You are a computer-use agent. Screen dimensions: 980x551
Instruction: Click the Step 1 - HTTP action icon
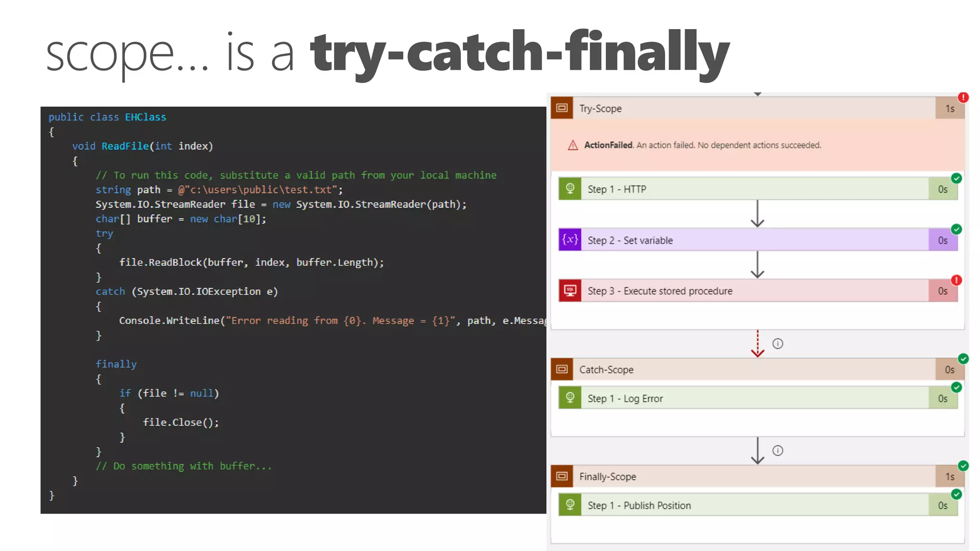570,189
